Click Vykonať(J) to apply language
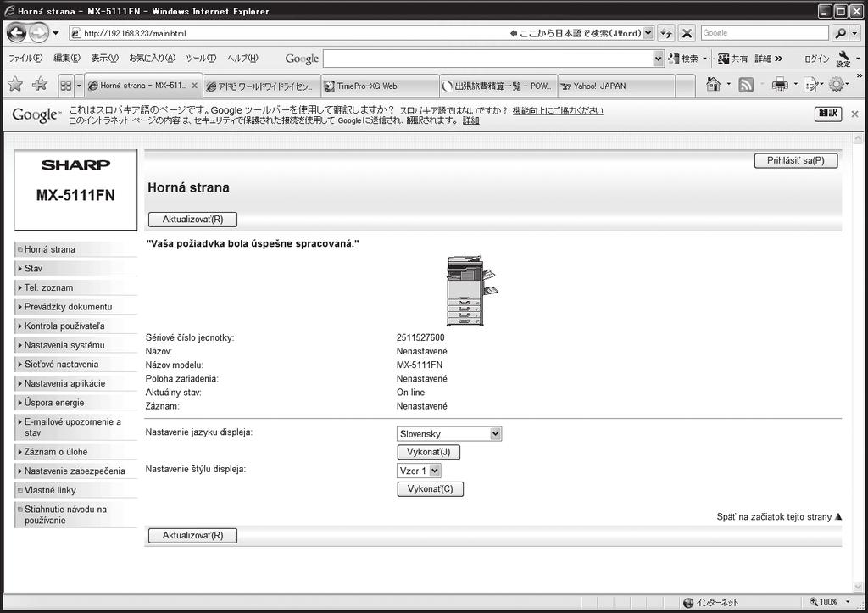The height and width of the screenshot is (613, 868). tap(428, 452)
